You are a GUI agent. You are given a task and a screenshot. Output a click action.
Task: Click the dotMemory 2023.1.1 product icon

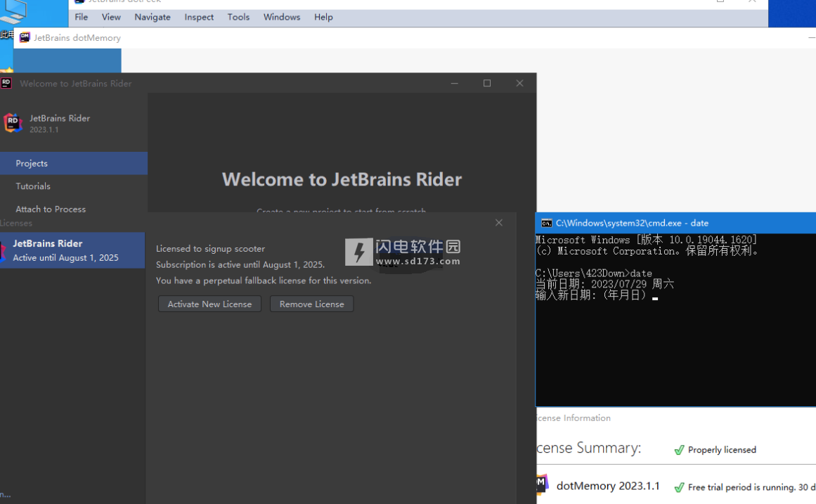click(x=542, y=484)
